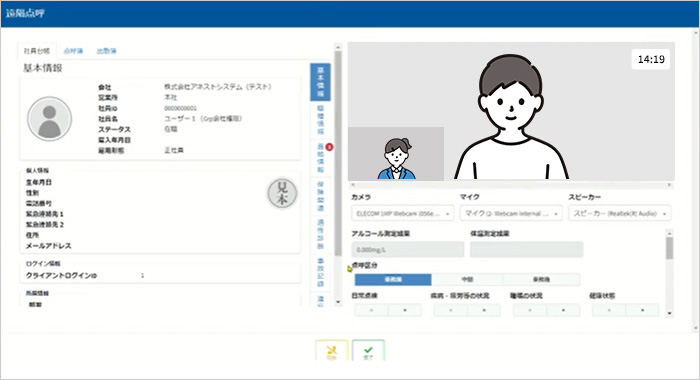Click video area horizontal scroll left arrow
Image resolution: width=700 pixels, height=380 pixels.
tap(353, 184)
